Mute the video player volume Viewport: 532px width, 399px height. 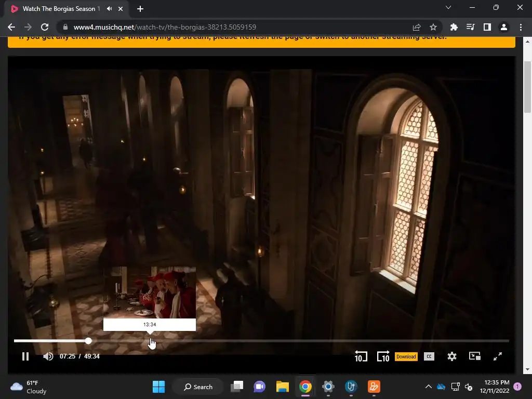(x=48, y=356)
